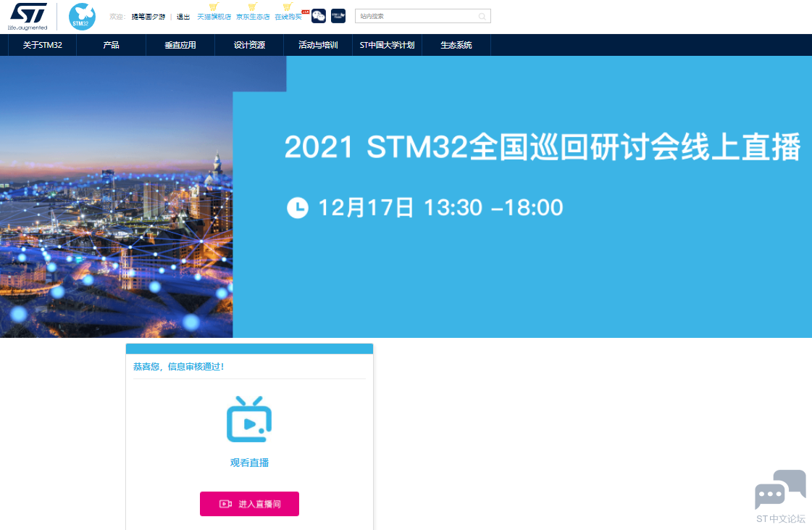Click the STM32 butterfly logo
The image size is (812, 530).
(x=82, y=17)
